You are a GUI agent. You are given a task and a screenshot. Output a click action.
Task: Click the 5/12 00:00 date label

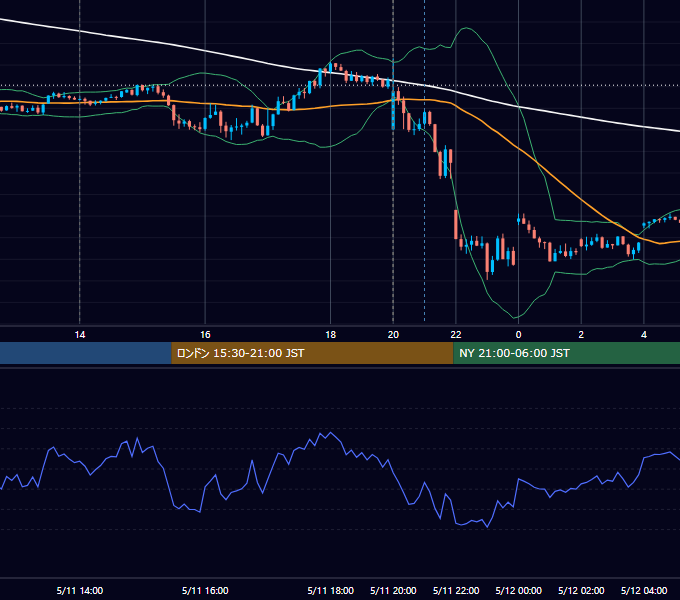pyautogui.click(x=518, y=590)
